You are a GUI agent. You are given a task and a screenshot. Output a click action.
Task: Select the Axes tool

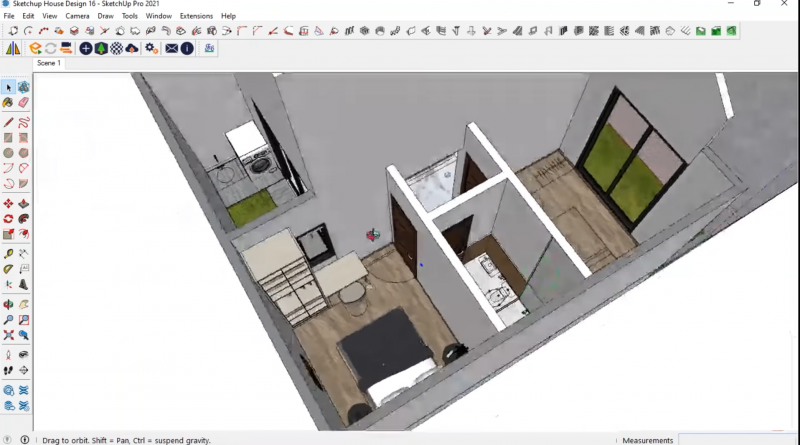tap(8, 284)
